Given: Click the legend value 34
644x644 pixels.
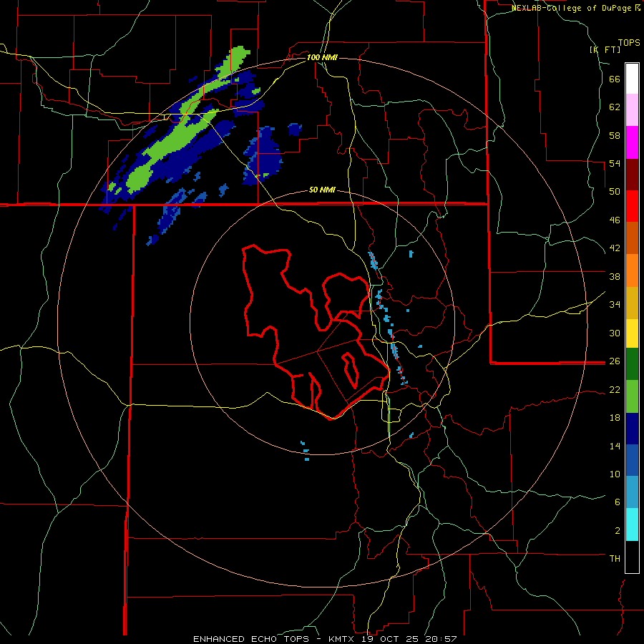Looking at the screenshot, I should 615,304.
